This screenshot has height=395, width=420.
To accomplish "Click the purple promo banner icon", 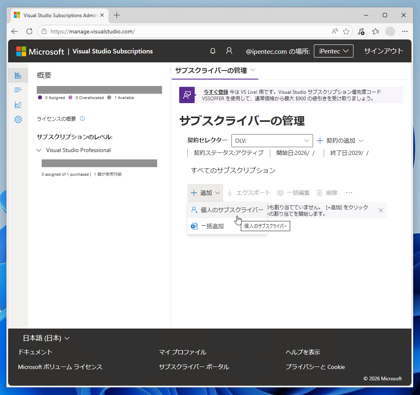I will coord(187,95).
